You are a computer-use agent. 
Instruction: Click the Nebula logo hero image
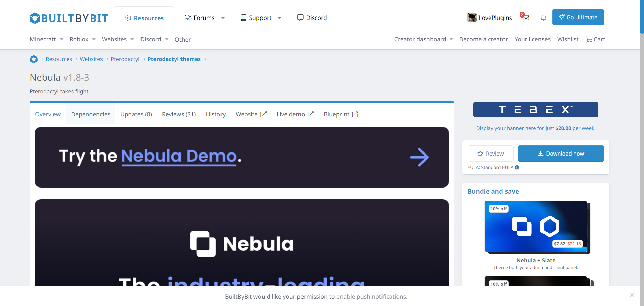coord(242,244)
